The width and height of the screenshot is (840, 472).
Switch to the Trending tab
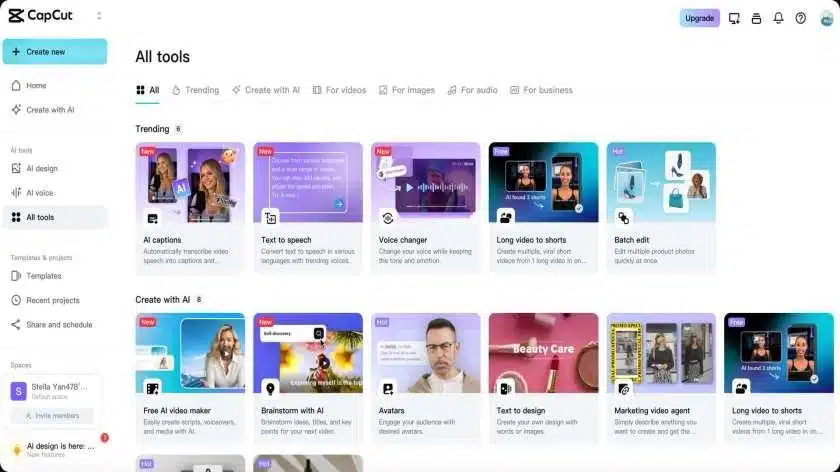(x=196, y=90)
